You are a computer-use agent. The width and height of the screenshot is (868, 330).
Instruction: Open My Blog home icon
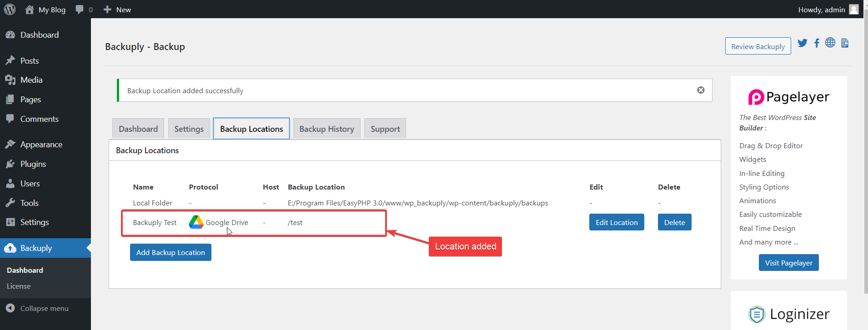pyautogui.click(x=30, y=10)
